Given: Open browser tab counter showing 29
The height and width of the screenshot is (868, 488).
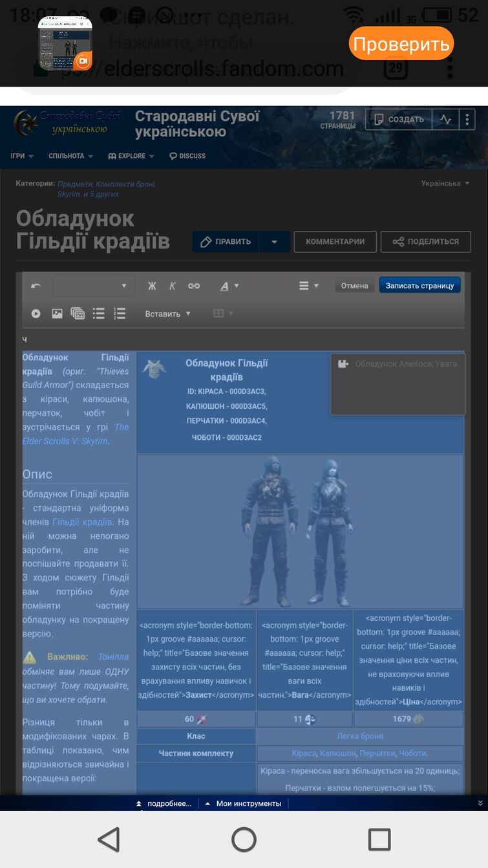Looking at the screenshot, I should coord(395,67).
